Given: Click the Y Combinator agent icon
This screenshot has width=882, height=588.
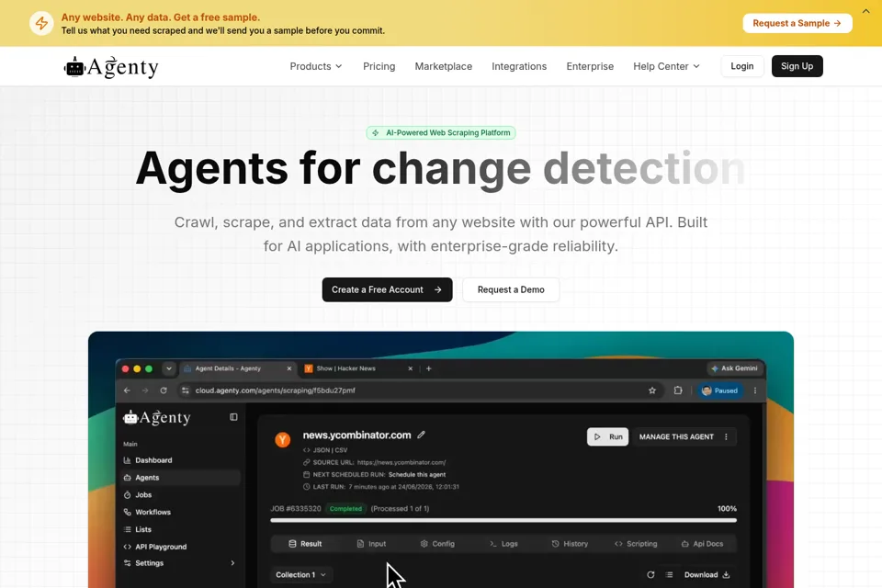Looking at the screenshot, I should (x=282, y=439).
